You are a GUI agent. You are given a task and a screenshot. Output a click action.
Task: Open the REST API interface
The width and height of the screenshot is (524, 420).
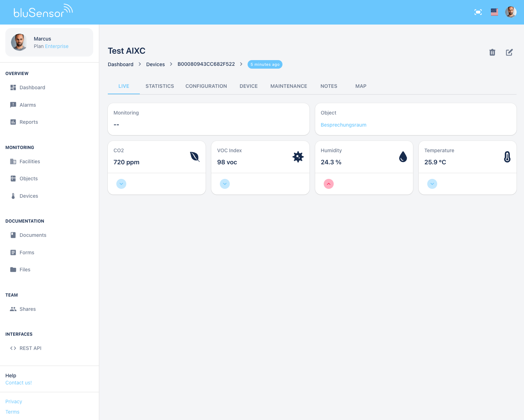30,348
